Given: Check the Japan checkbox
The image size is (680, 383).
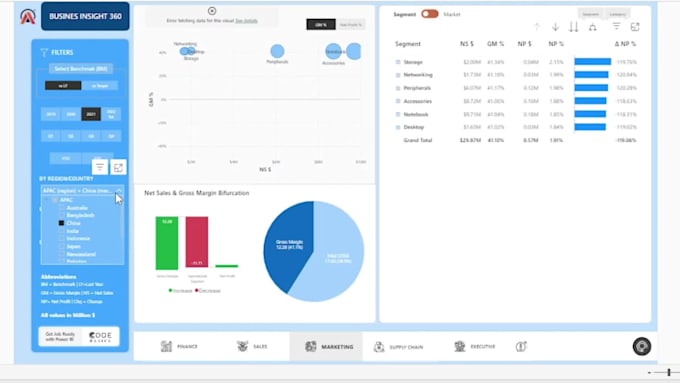Looking at the screenshot, I should pos(62,246).
